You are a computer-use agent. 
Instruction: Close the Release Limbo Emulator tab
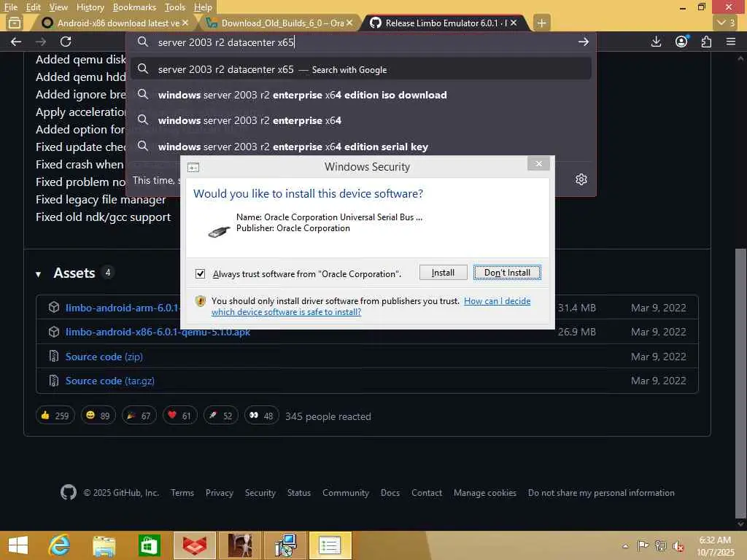(x=513, y=23)
